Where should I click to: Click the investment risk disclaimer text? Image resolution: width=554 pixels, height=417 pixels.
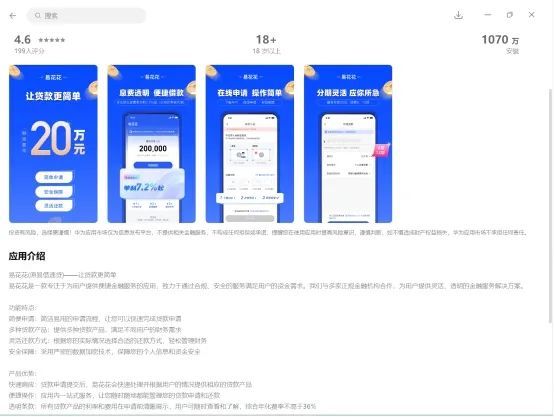[268, 233]
